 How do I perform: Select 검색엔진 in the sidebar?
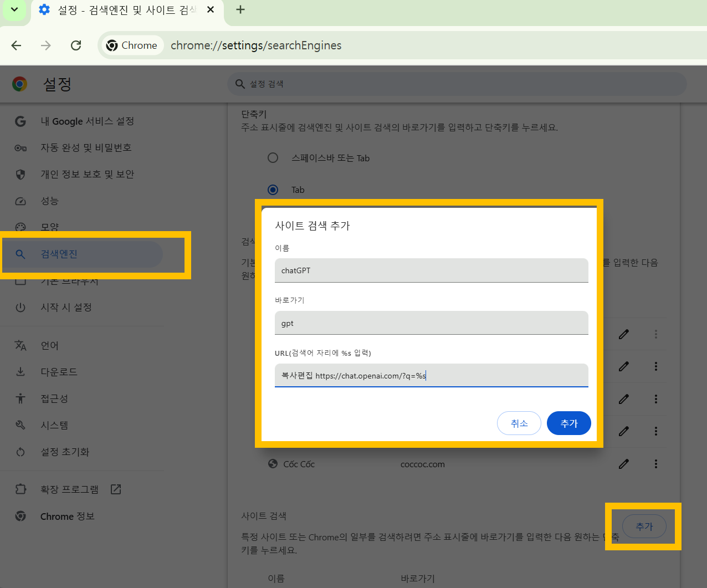coord(82,254)
